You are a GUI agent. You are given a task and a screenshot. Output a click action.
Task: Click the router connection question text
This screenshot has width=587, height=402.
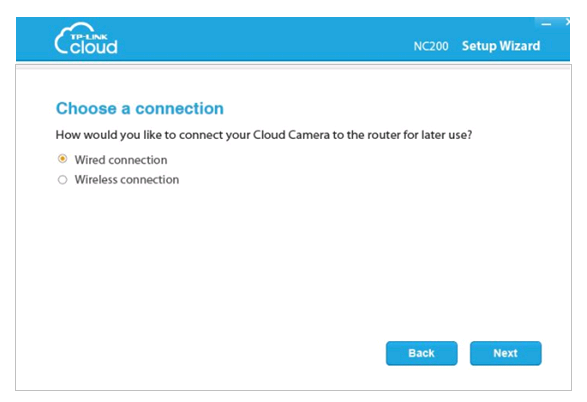pos(264,135)
